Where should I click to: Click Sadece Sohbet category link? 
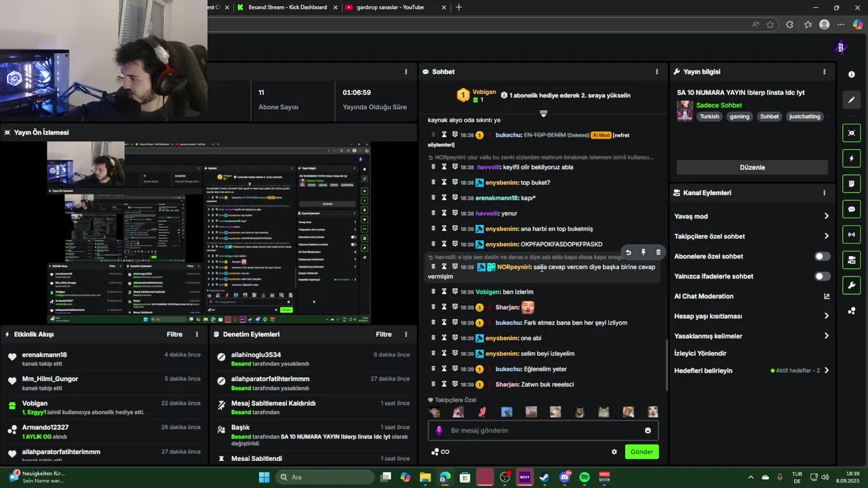pos(719,106)
